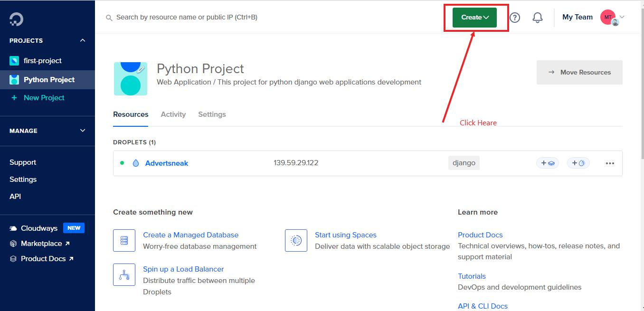
Task: Click the Python Project sidebar icon
Action: pyautogui.click(x=14, y=80)
